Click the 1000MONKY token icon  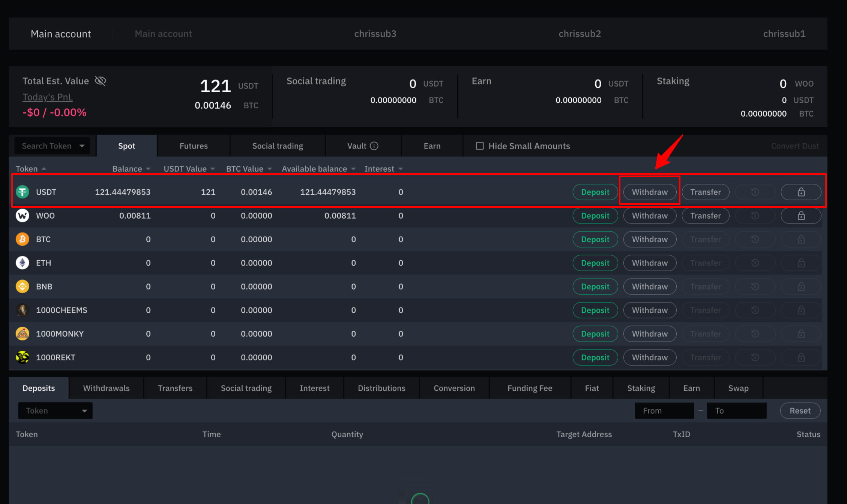(23, 334)
